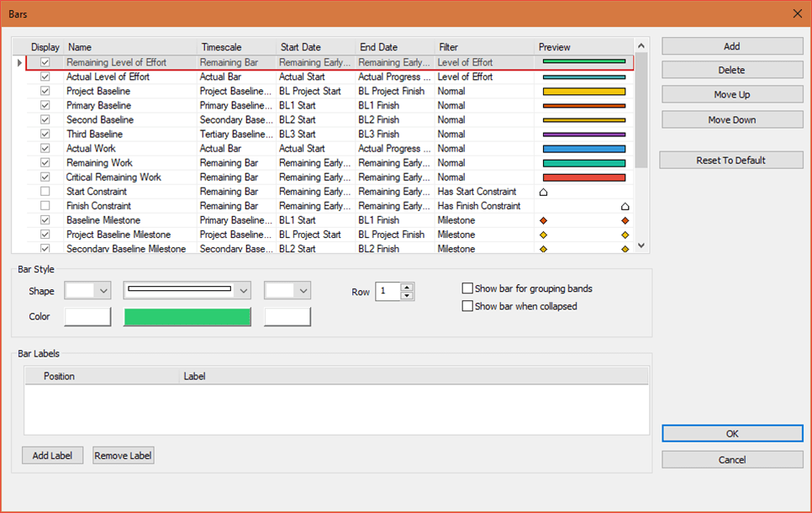
Task: Toggle display checkbox for Third Baseline
Action: [x=45, y=135]
